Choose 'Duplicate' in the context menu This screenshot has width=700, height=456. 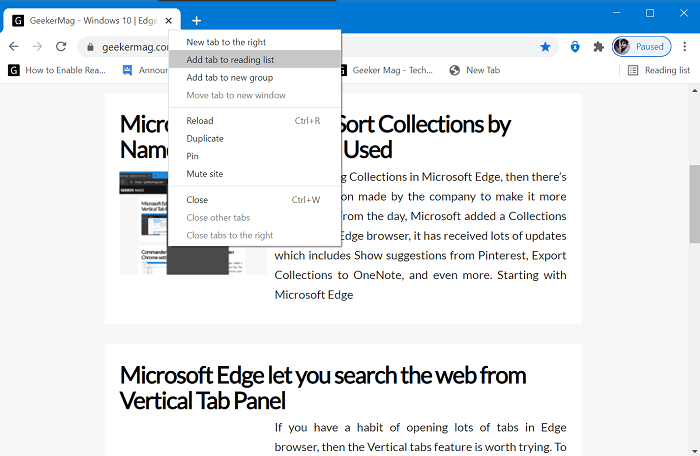tap(254, 138)
